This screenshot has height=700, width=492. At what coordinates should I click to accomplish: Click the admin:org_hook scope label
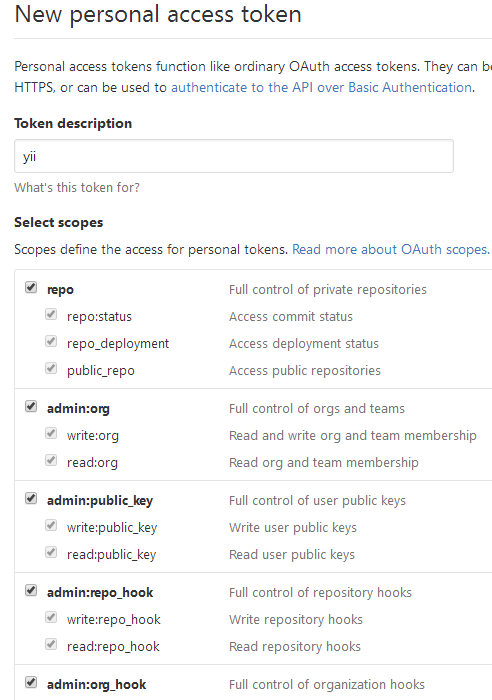coord(96,684)
